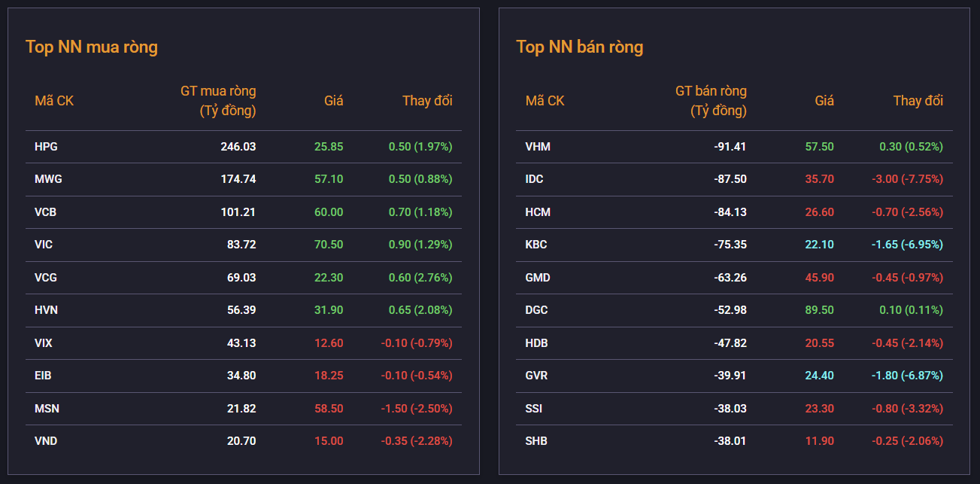Click SSI change -0.80 (-3.32%)

coord(907,409)
